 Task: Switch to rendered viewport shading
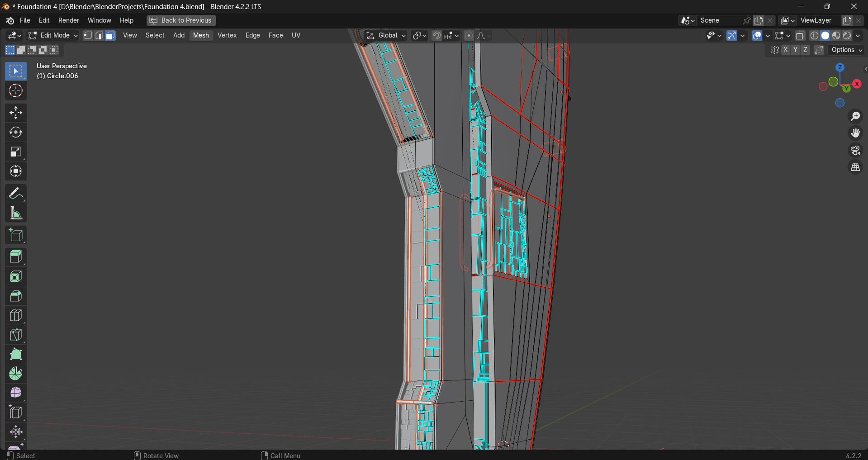[x=847, y=36]
